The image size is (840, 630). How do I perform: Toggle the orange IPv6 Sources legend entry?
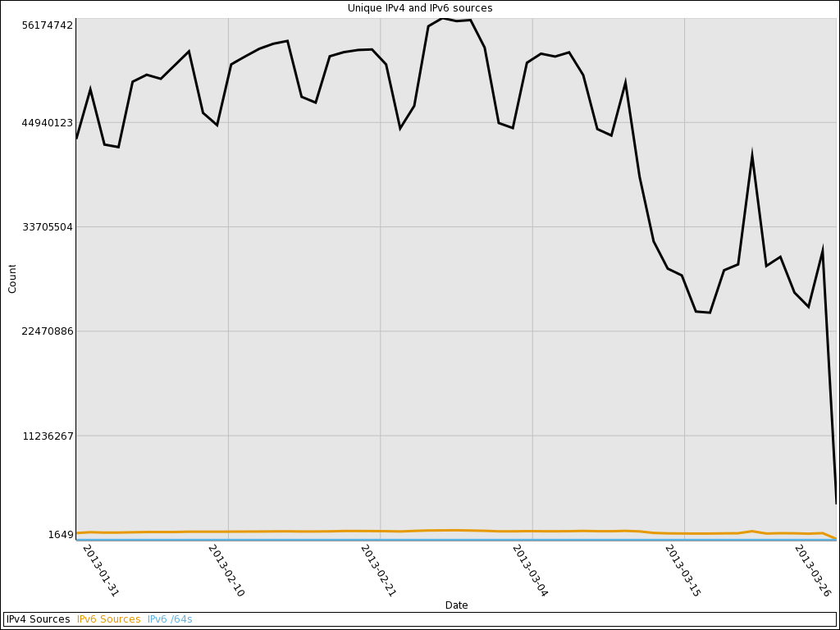pos(108,619)
